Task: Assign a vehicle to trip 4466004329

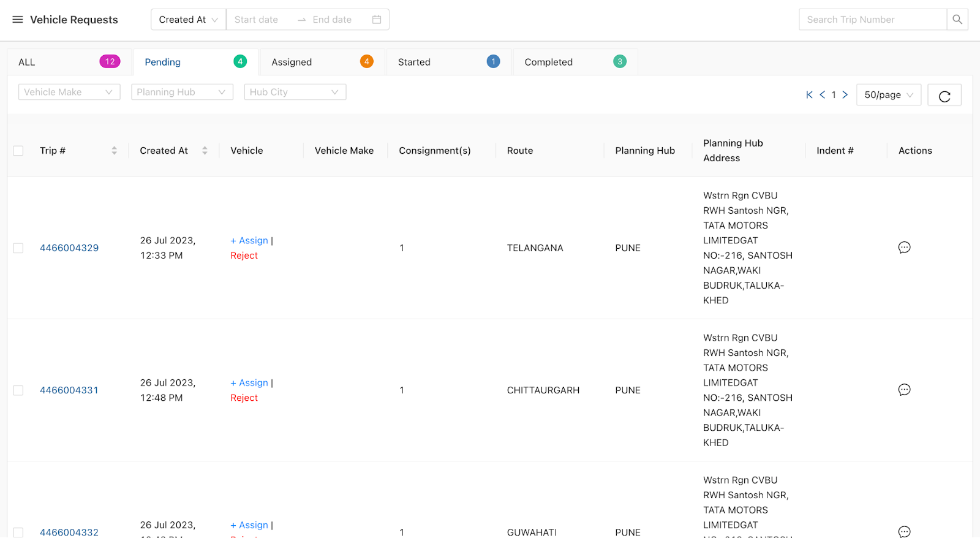Action: (x=249, y=241)
